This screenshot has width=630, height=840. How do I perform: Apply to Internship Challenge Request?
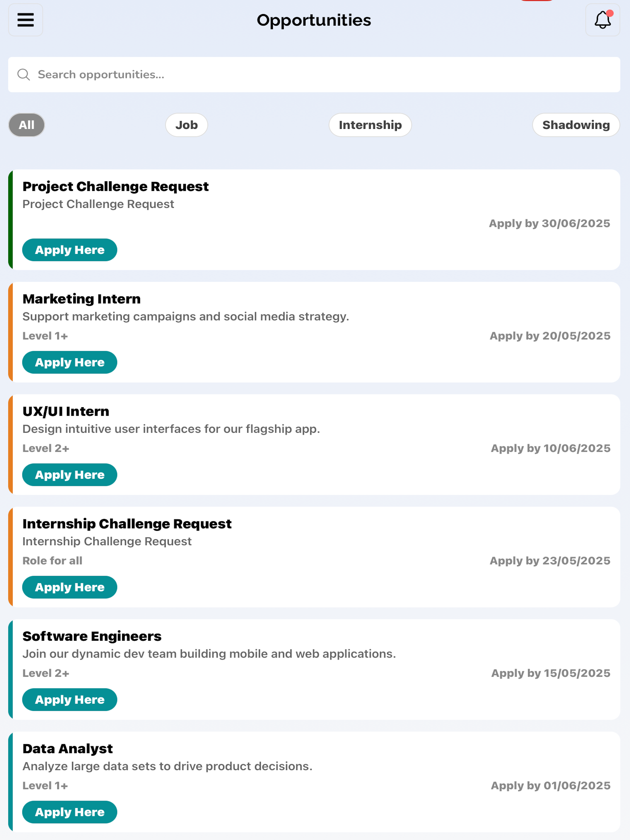70,587
